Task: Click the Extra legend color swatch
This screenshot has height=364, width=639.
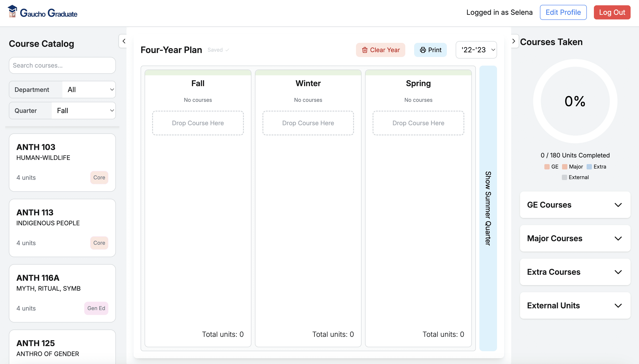Action: [x=589, y=167]
